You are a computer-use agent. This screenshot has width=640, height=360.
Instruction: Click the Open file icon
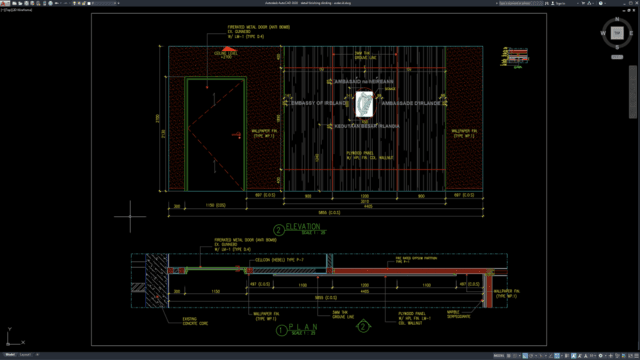(x=20, y=3)
